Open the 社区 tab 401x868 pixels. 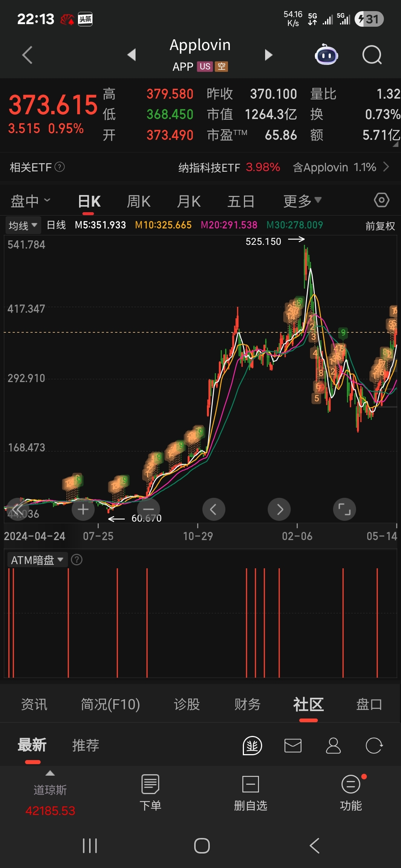[308, 704]
